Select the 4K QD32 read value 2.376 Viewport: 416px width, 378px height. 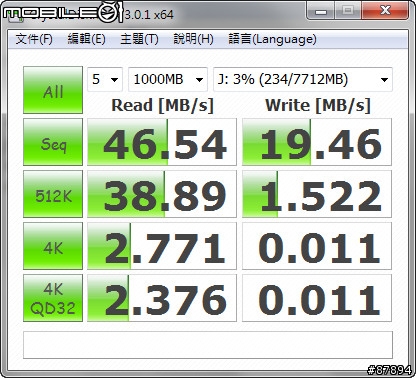(162, 298)
